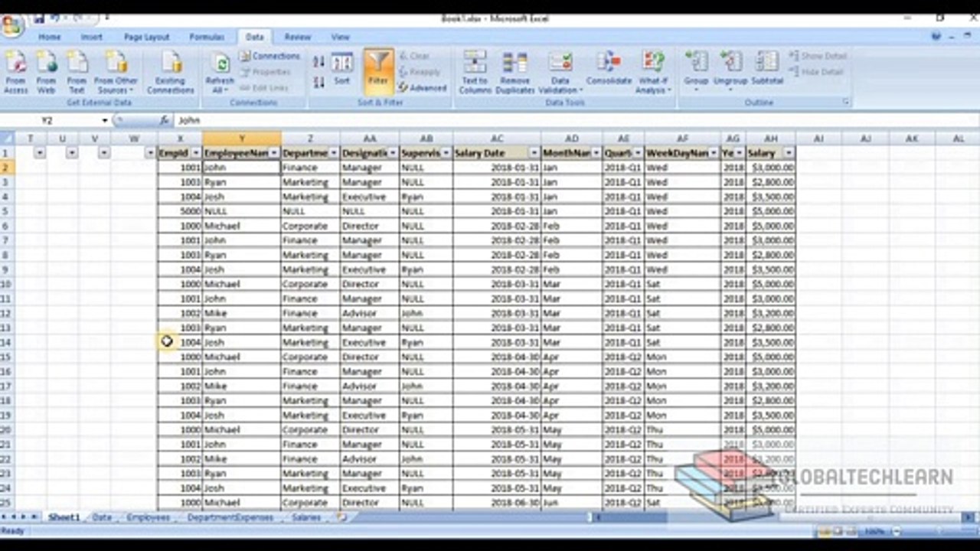This screenshot has height=551, width=980.
Task: Open Text to Columns wizard
Action: click(x=475, y=73)
